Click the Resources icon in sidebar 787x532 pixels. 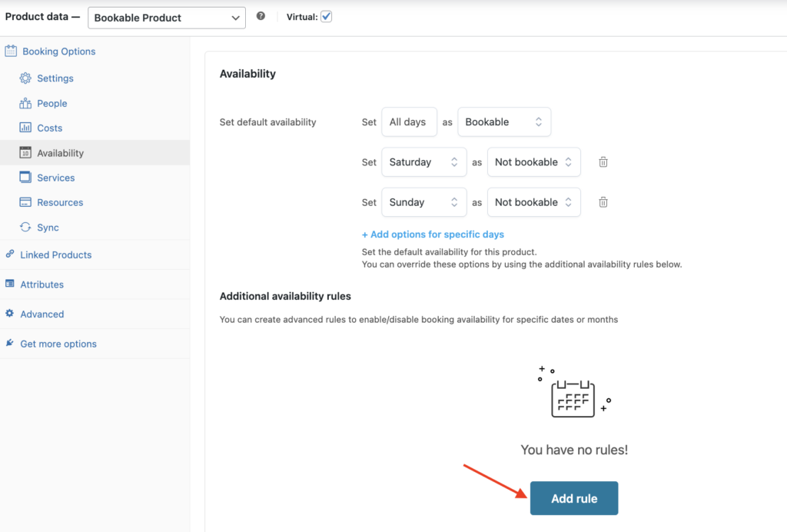(25, 202)
